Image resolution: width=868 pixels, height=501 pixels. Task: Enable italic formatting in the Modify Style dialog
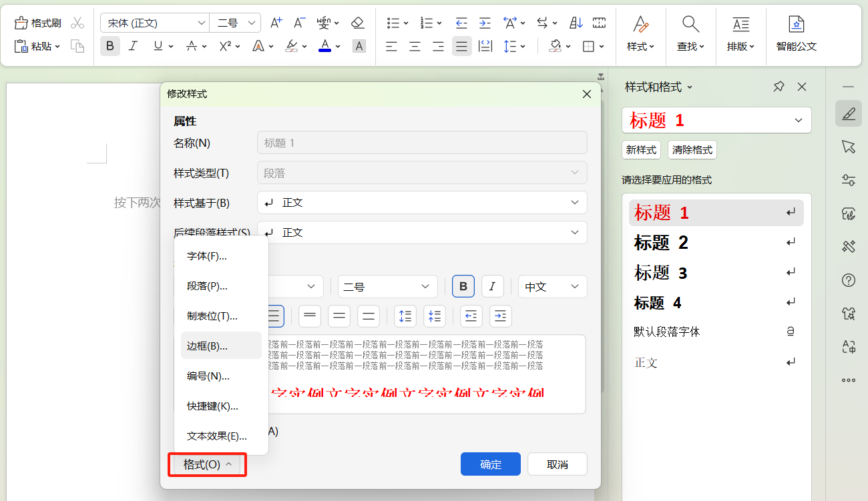[x=492, y=286]
